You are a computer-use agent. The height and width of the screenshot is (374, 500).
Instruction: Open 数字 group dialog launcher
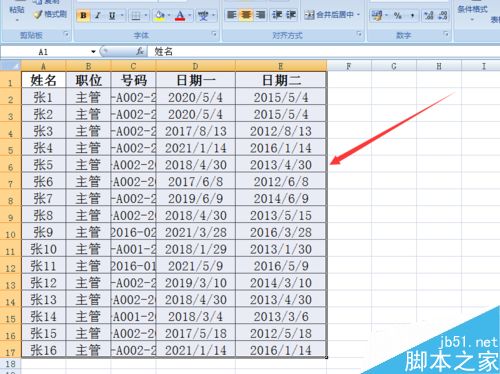[x=446, y=34]
